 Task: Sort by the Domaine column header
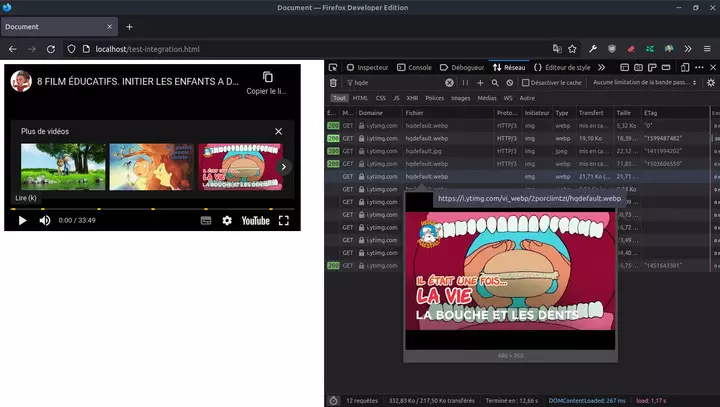tap(379, 113)
